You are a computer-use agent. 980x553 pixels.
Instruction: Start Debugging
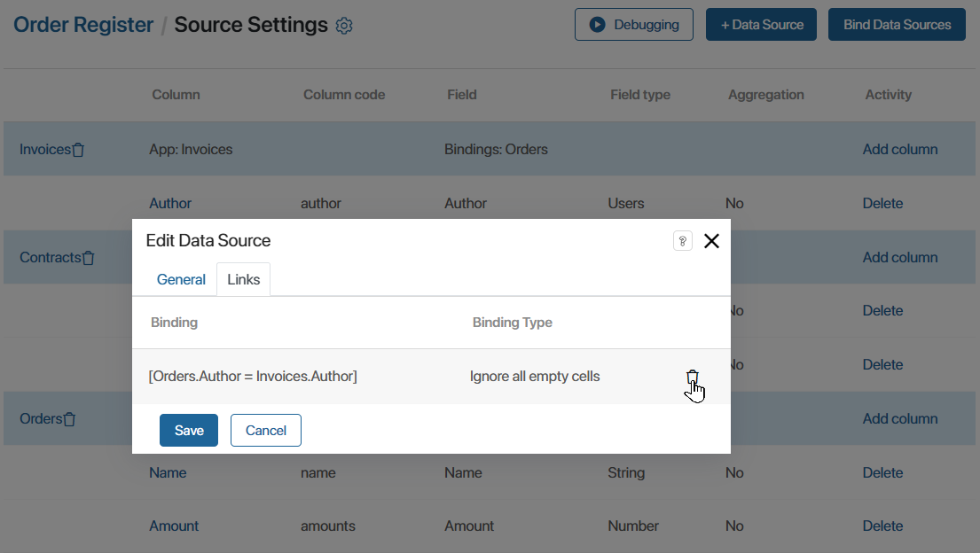point(634,24)
